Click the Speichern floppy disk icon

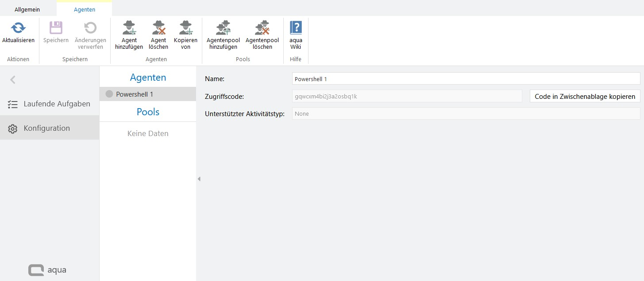click(56, 28)
